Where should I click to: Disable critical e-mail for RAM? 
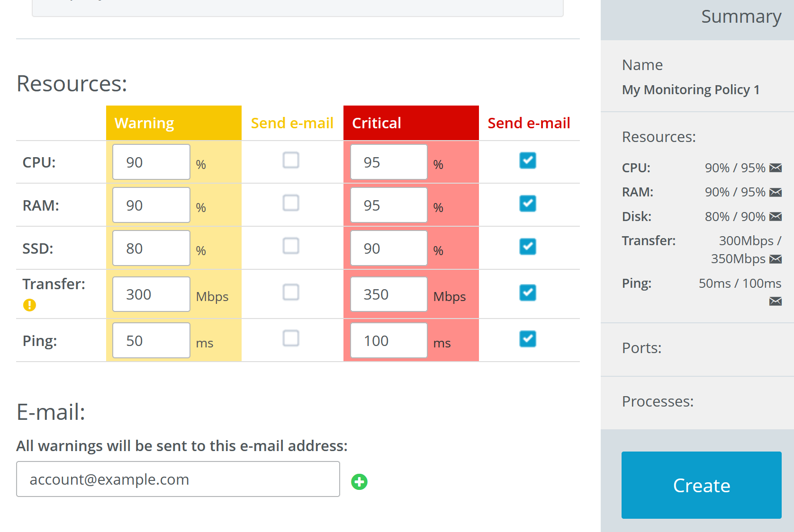click(x=527, y=204)
